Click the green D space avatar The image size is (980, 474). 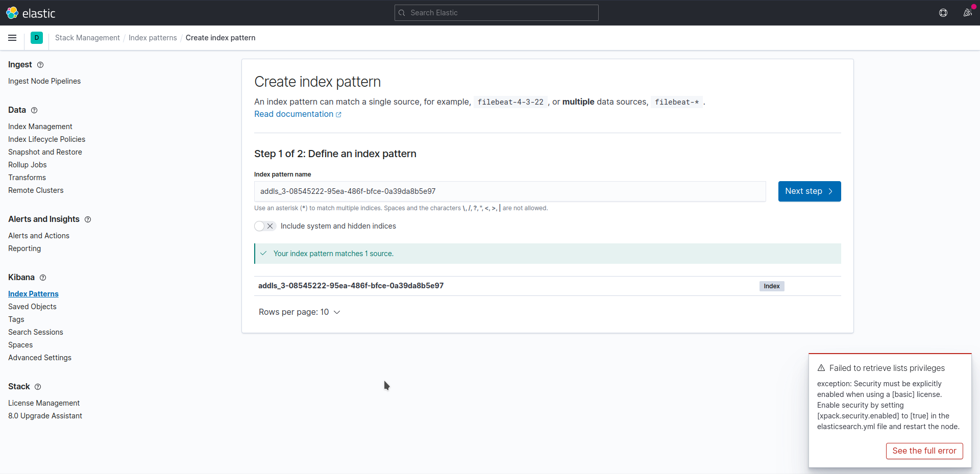[37, 38]
